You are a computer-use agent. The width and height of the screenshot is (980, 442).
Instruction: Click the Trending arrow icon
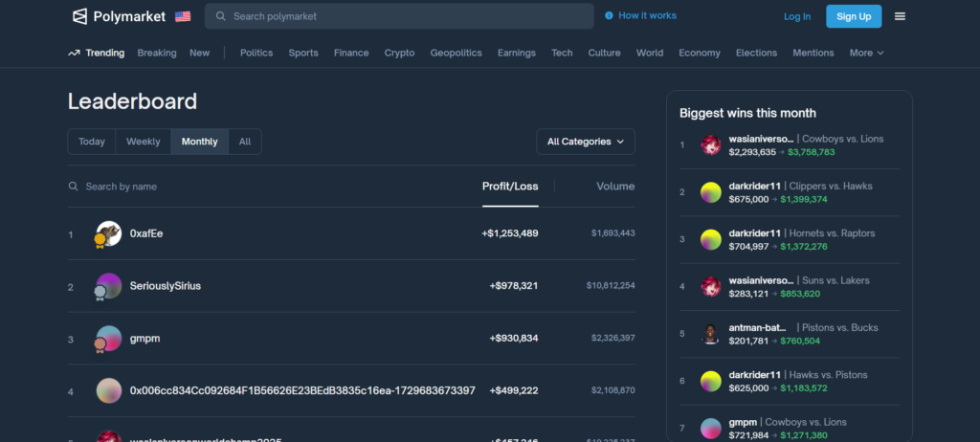[74, 54]
